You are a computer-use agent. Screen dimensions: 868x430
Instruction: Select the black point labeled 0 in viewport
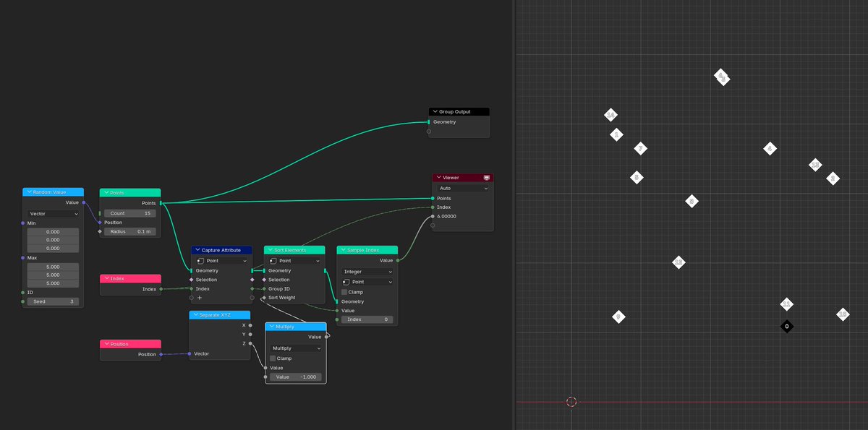pyautogui.click(x=787, y=327)
